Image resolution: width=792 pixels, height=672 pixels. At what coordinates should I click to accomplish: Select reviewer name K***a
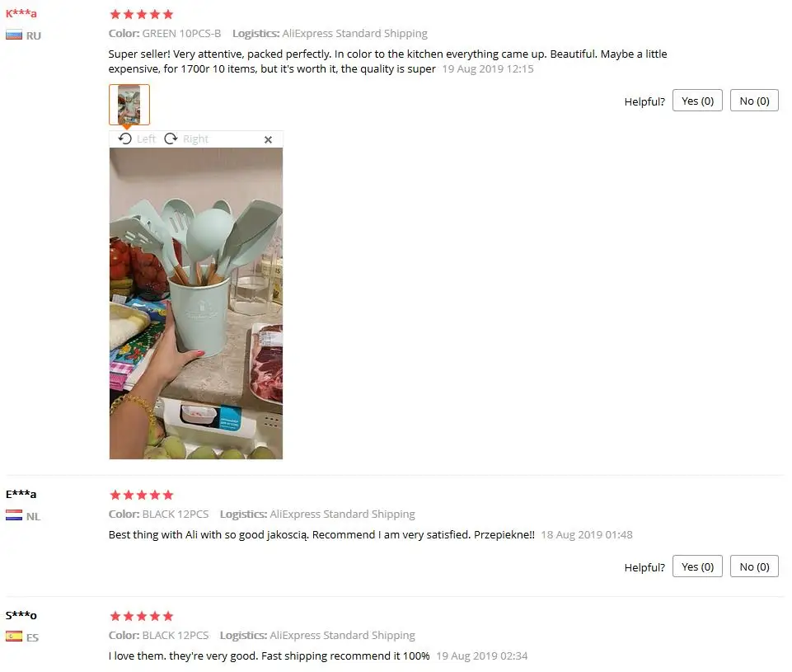[21, 13]
